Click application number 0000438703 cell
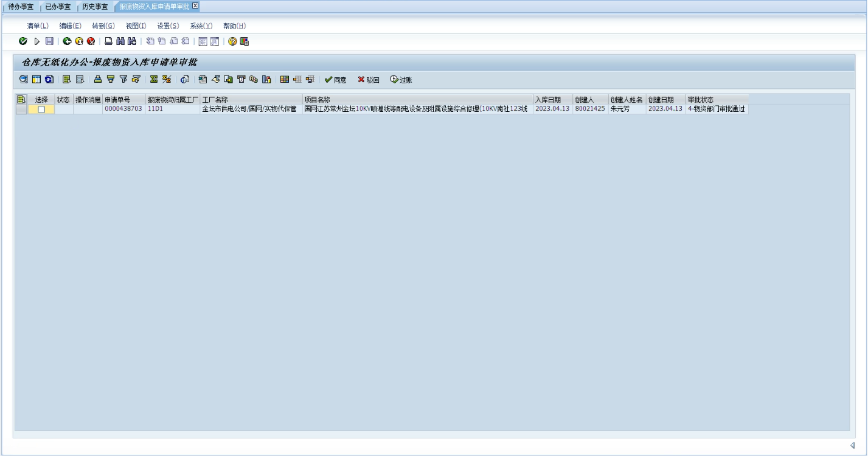868x456 pixels. click(x=123, y=109)
